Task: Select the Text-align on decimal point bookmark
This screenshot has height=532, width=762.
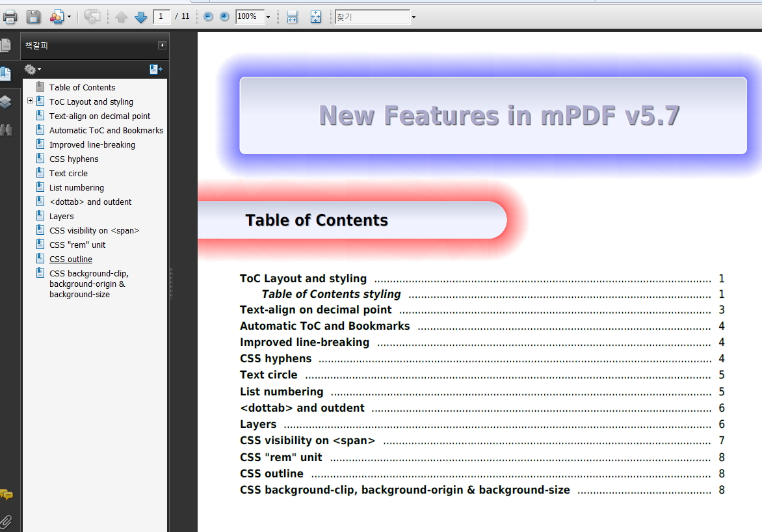Action: click(x=99, y=116)
